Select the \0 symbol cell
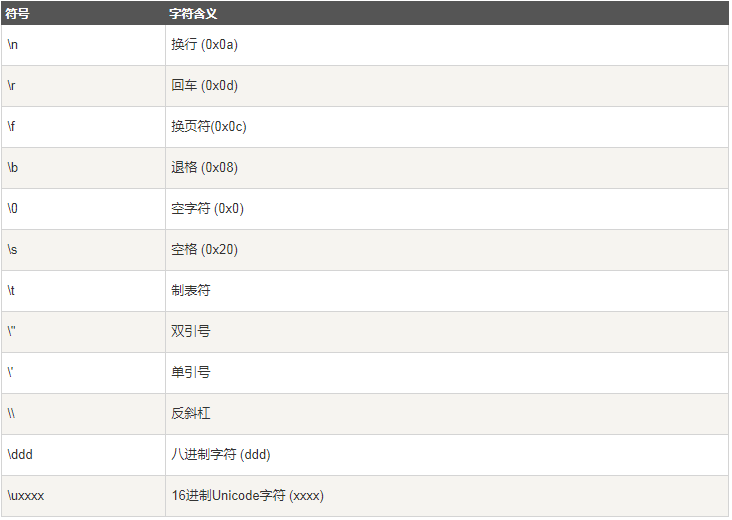 coord(84,209)
